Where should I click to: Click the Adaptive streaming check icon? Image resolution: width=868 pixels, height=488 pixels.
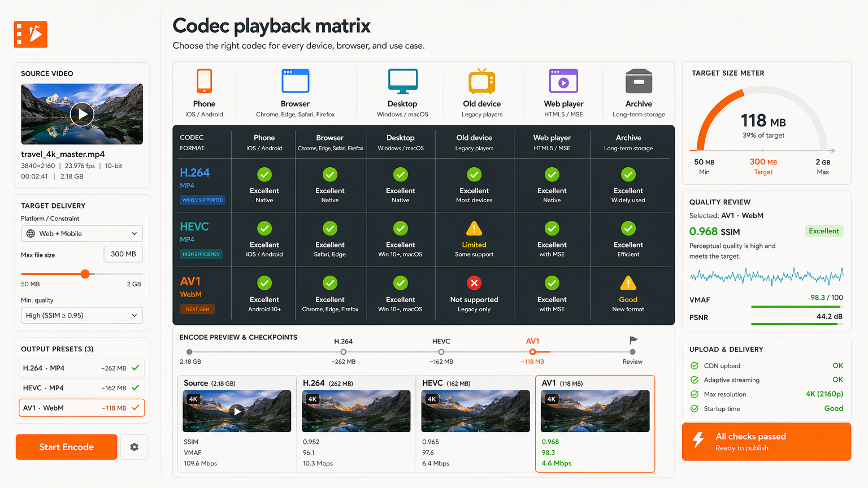pyautogui.click(x=694, y=380)
